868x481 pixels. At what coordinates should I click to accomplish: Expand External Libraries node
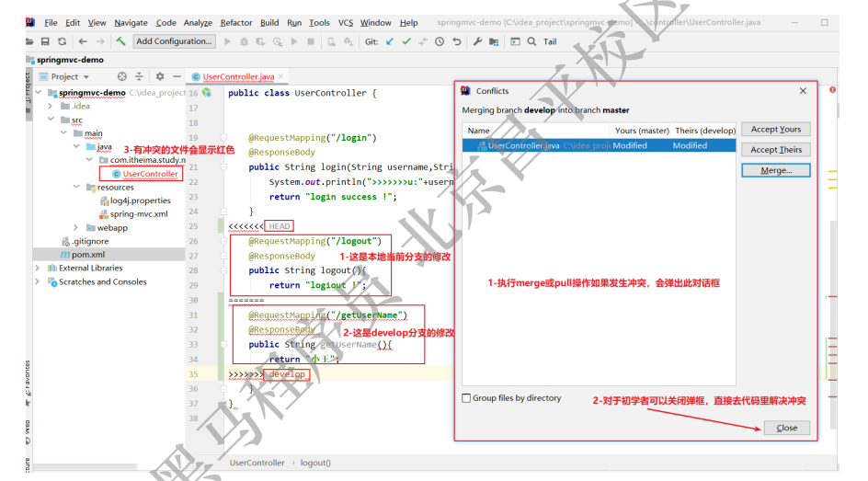click(38, 268)
